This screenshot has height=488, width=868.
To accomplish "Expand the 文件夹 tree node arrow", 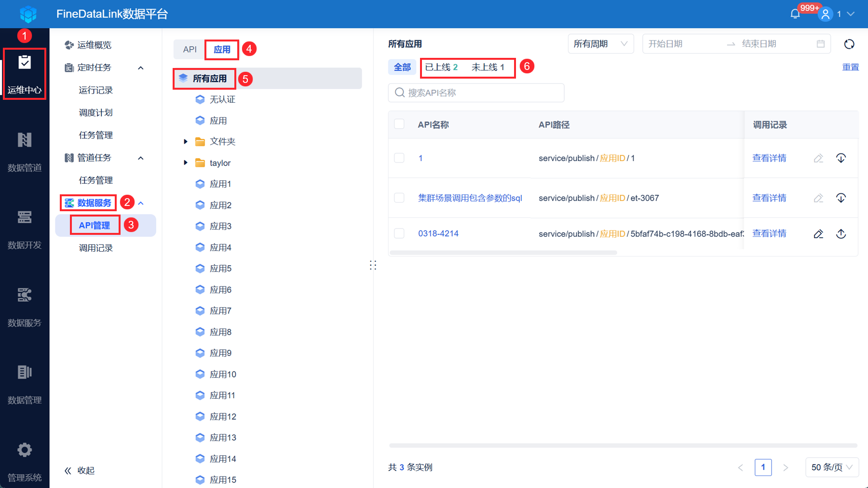I will point(186,142).
